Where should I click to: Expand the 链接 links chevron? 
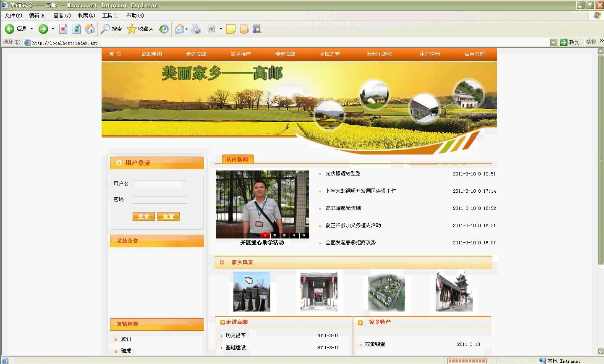tap(601, 41)
